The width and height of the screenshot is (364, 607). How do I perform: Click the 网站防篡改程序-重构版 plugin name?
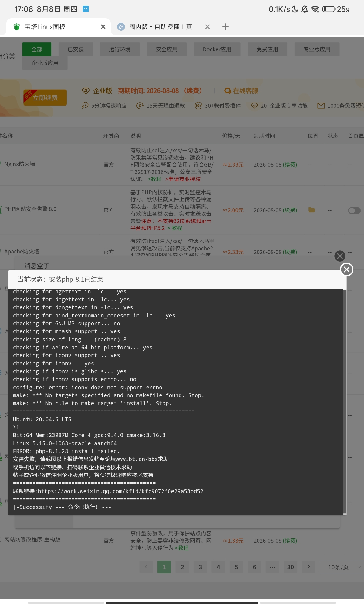pos(32,539)
